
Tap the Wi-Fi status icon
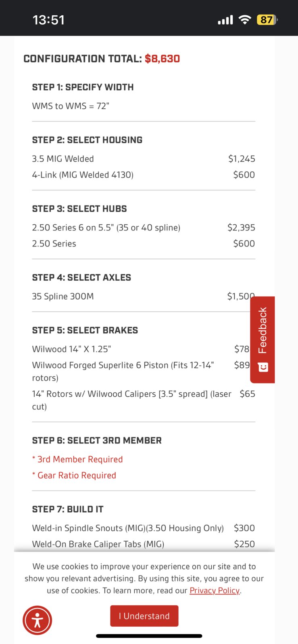point(245,20)
